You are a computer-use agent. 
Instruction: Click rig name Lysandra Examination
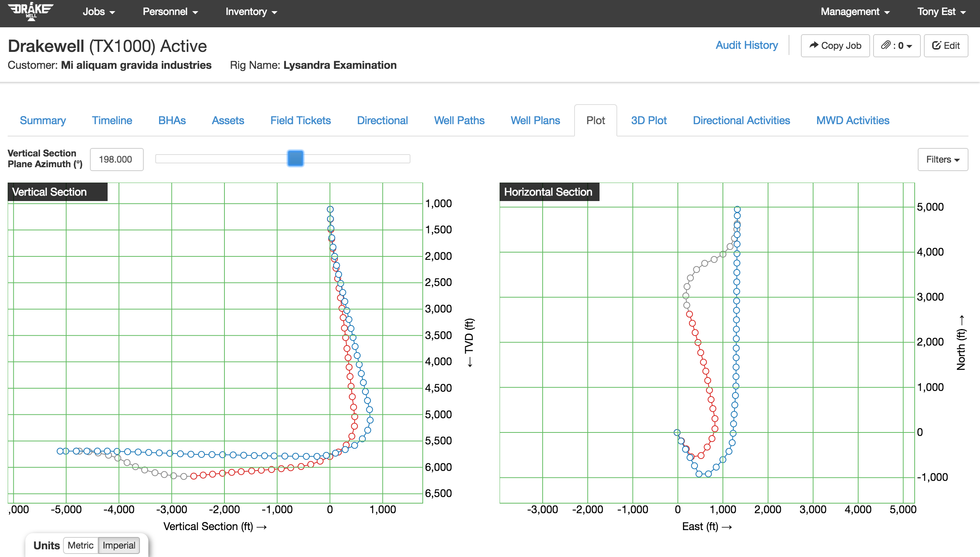(340, 65)
